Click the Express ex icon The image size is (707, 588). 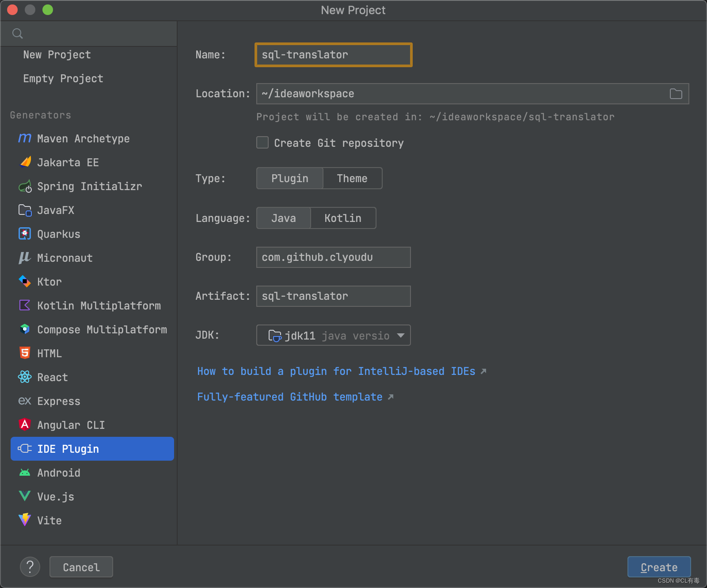(25, 401)
